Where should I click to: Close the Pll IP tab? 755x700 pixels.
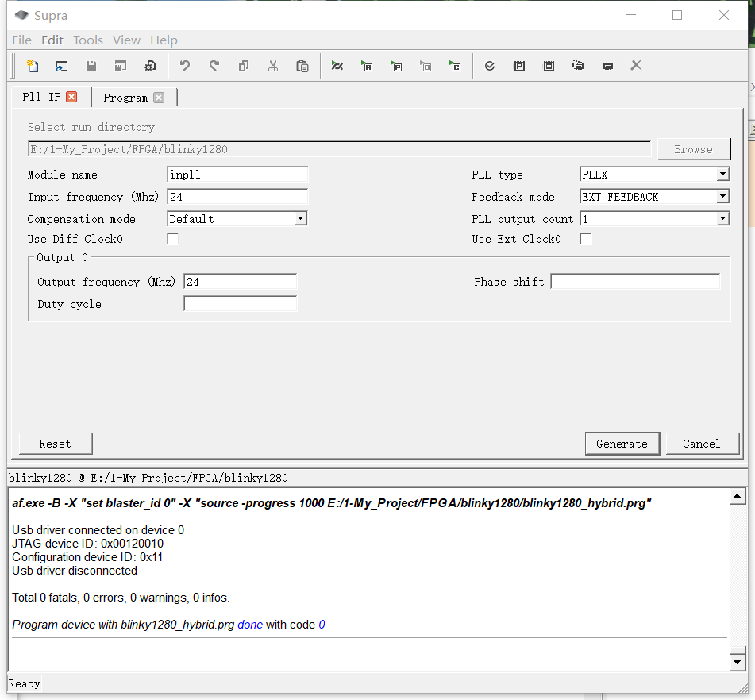71,97
